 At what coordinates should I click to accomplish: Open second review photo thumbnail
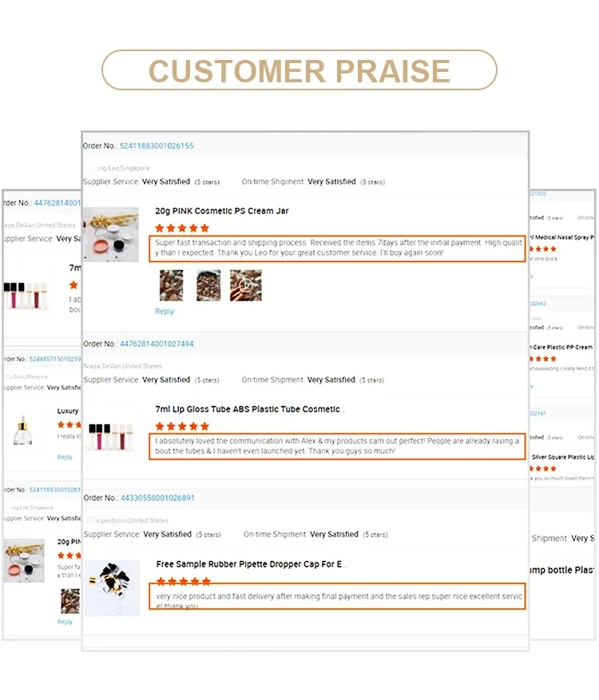click(x=208, y=286)
